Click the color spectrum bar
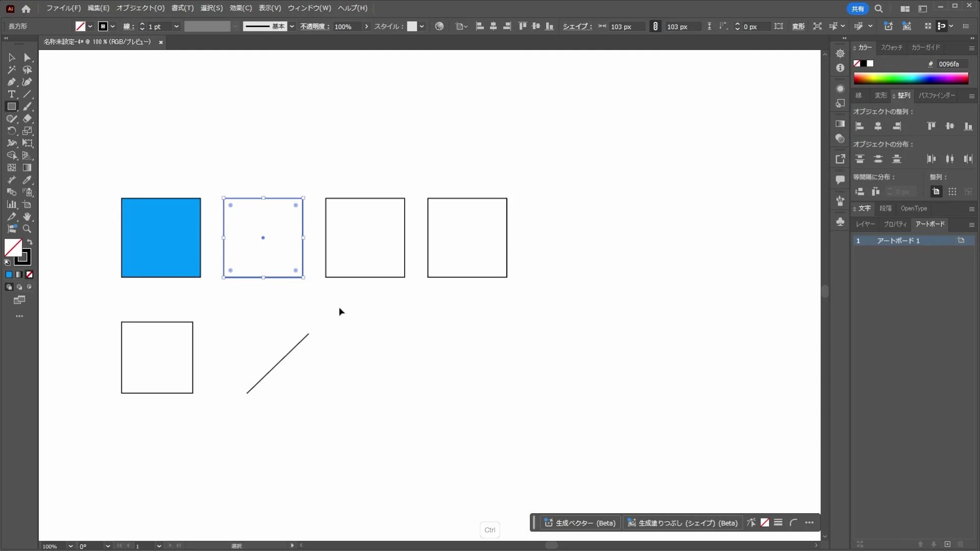 pyautogui.click(x=911, y=79)
